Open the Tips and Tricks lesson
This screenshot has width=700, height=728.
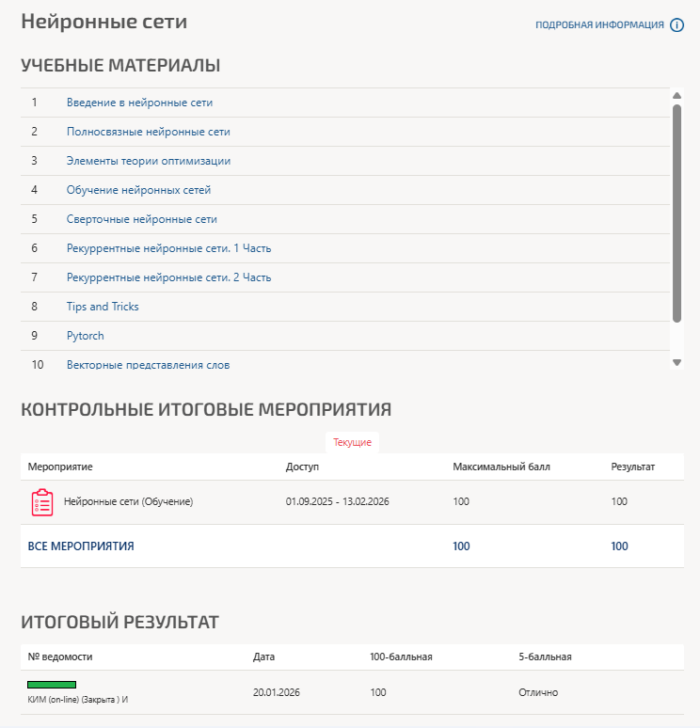[x=103, y=307]
